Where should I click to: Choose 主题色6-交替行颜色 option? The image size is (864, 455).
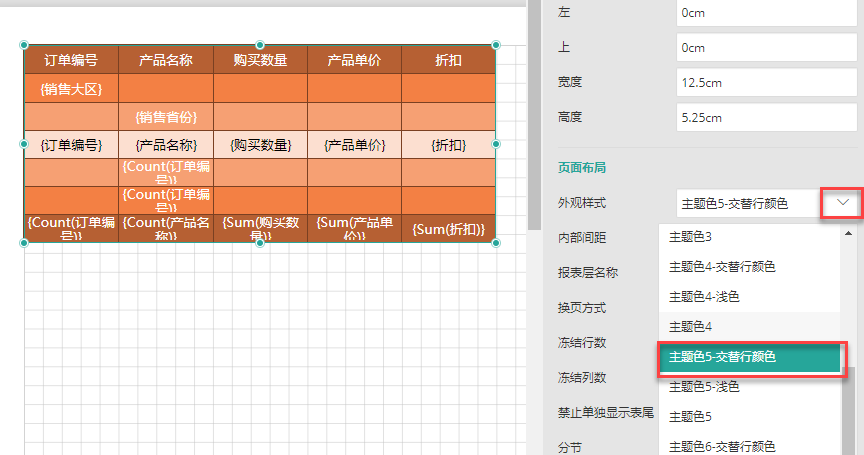tap(749, 446)
